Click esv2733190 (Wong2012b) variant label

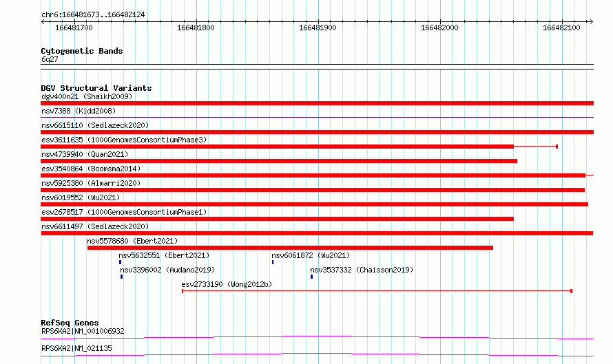click(227, 284)
